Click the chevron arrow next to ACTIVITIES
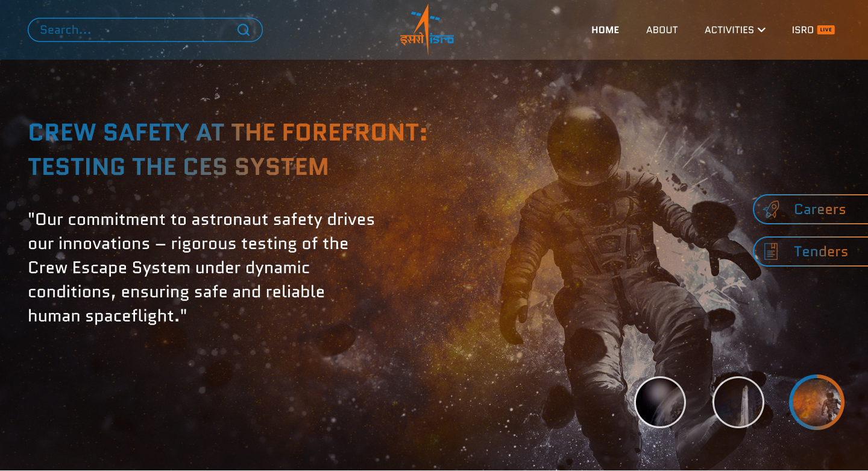This screenshot has width=868, height=471. tap(761, 30)
